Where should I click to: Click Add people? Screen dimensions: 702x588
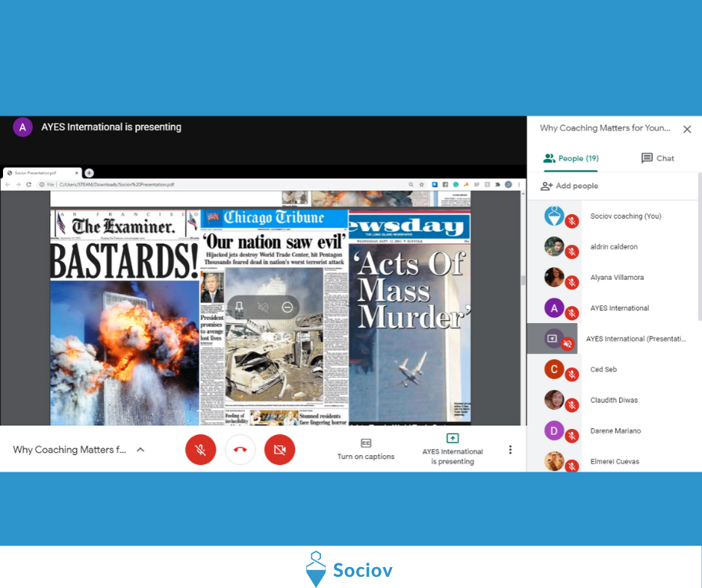click(x=570, y=186)
